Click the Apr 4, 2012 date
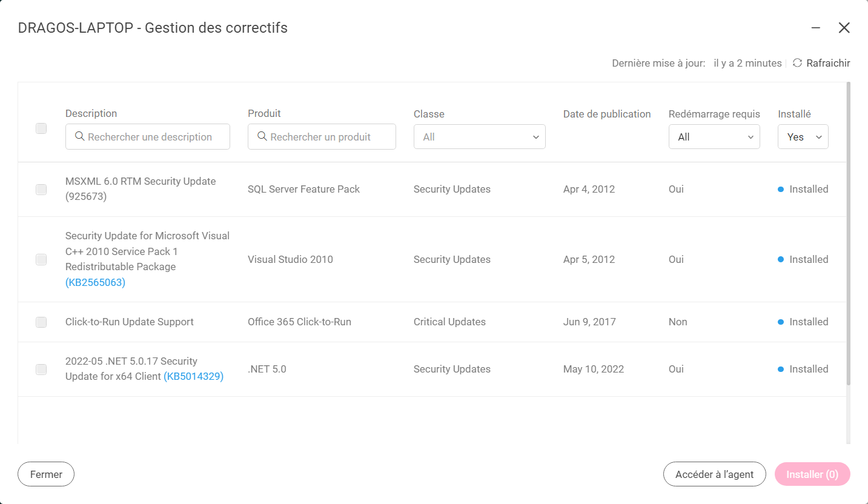This screenshot has width=868, height=504. click(589, 189)
